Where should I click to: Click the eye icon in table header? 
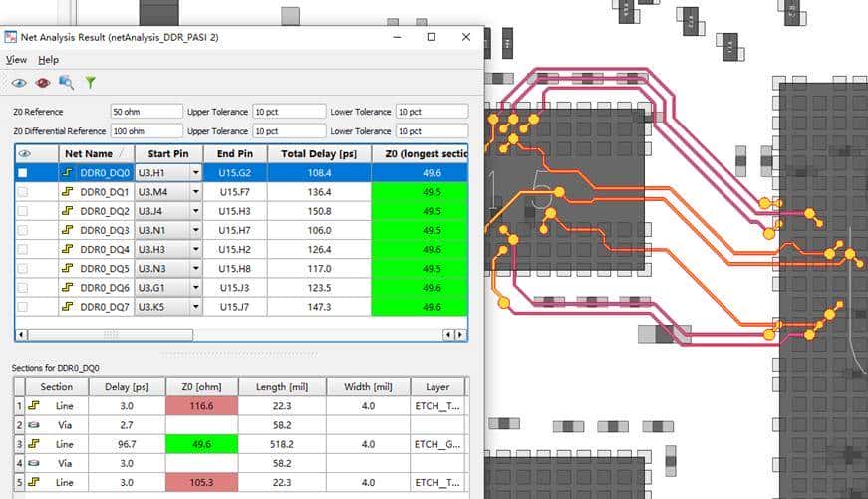tap(24, 154)
